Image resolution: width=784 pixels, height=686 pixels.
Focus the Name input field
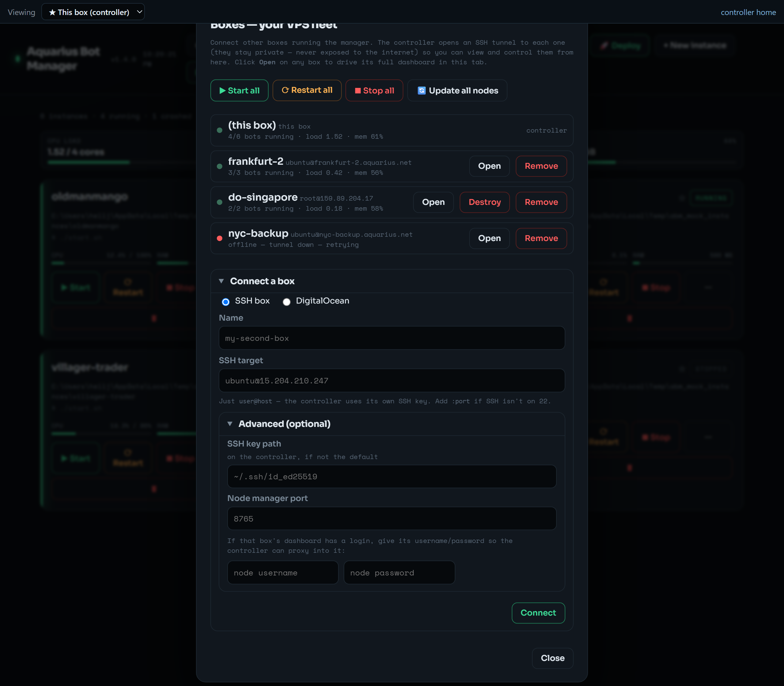tap(392, 338)
